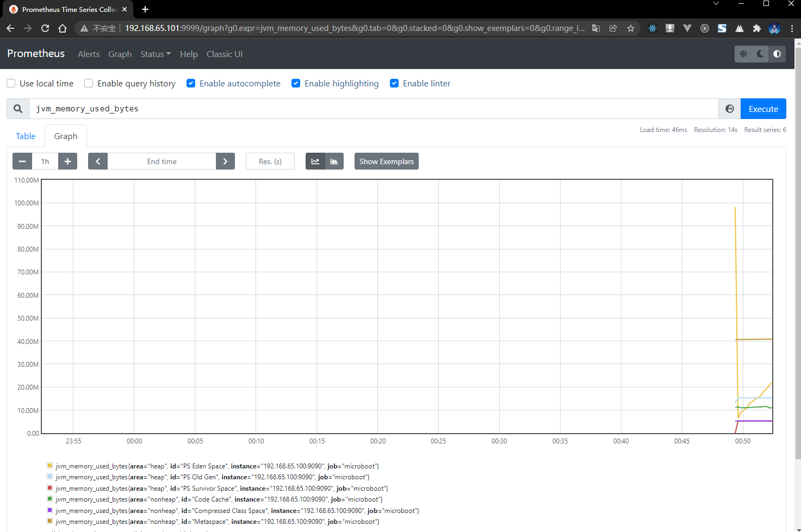Click the PS Old Gen legend color swatch
This screenshot has height=532, width=801.
tap(50, 477)
